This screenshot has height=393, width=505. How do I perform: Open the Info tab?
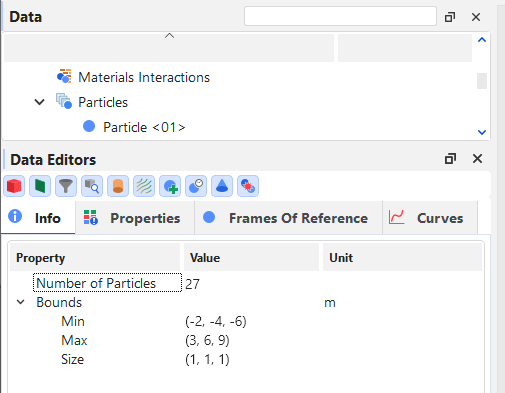click(x=38, y=218)
